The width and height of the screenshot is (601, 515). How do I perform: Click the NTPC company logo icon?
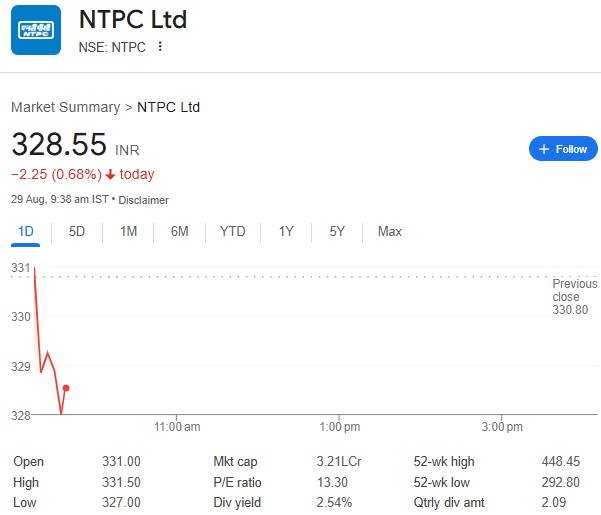pos(36,31)
